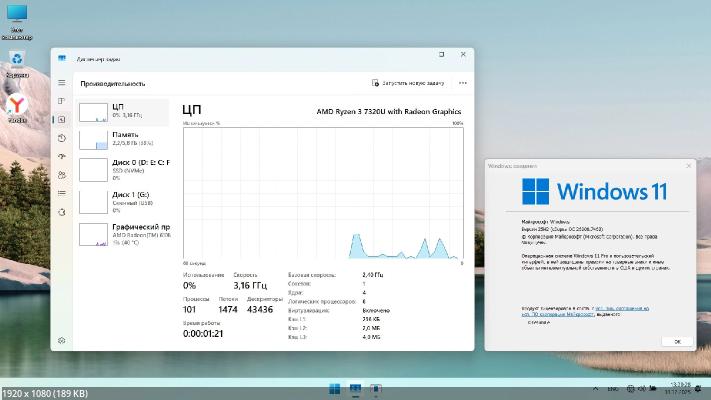Image resolution: width=711 pixels, height=400 pixels.
Task: Open Task Manager settings gear
Action: [61, 340]
